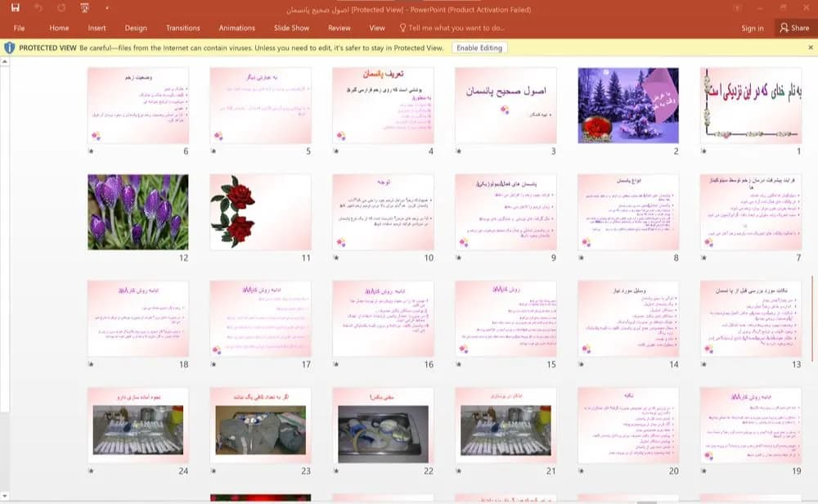Open the File menu
The width and height of the screenshot is (818, 504).
[x=20, y=28]
